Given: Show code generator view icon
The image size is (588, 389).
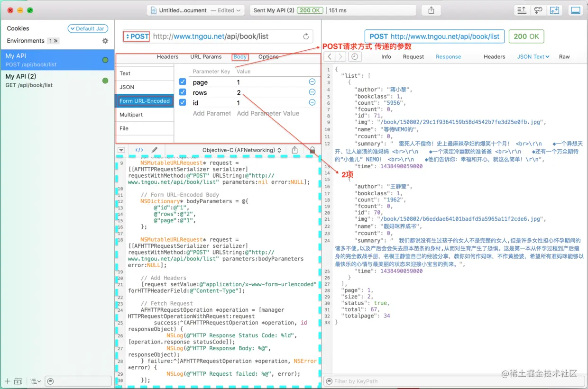Looking at the screenshot, I should (x=139, y=150).
